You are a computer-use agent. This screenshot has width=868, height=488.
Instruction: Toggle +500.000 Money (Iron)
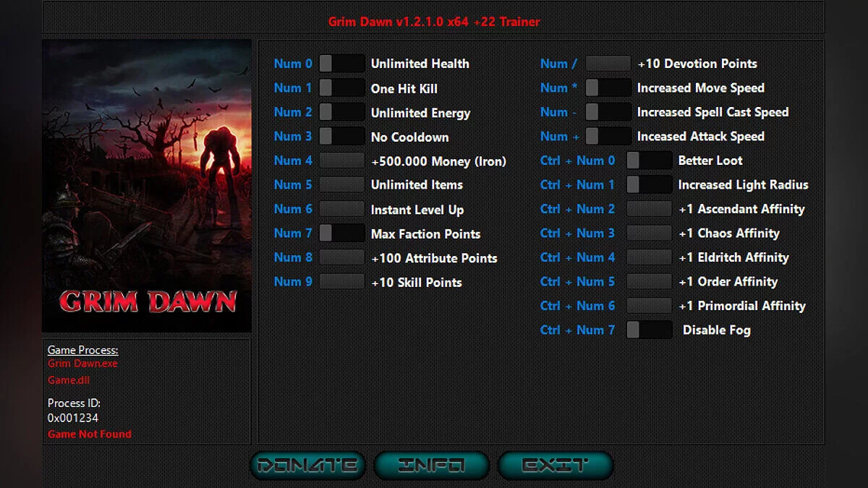click(x=341, y=160)
